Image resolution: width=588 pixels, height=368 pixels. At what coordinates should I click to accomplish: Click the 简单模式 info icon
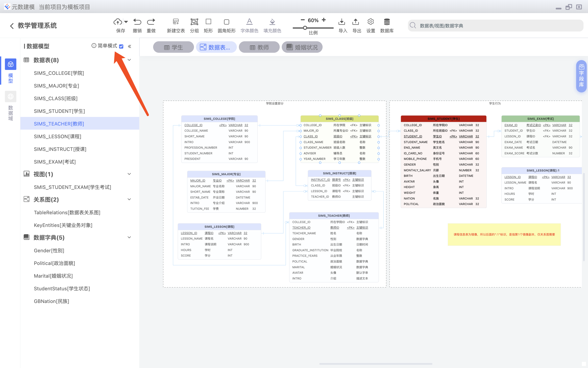(x=94, y=46)
